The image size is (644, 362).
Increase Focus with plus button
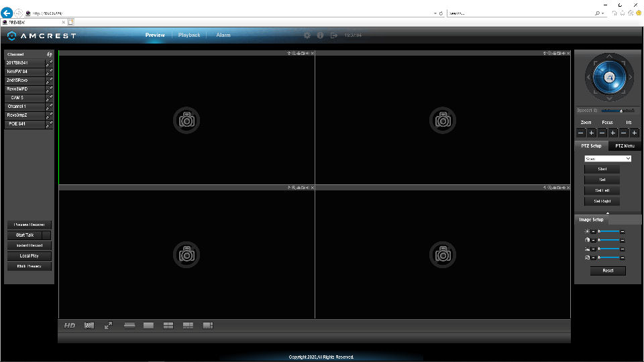[x=612, y=133]
